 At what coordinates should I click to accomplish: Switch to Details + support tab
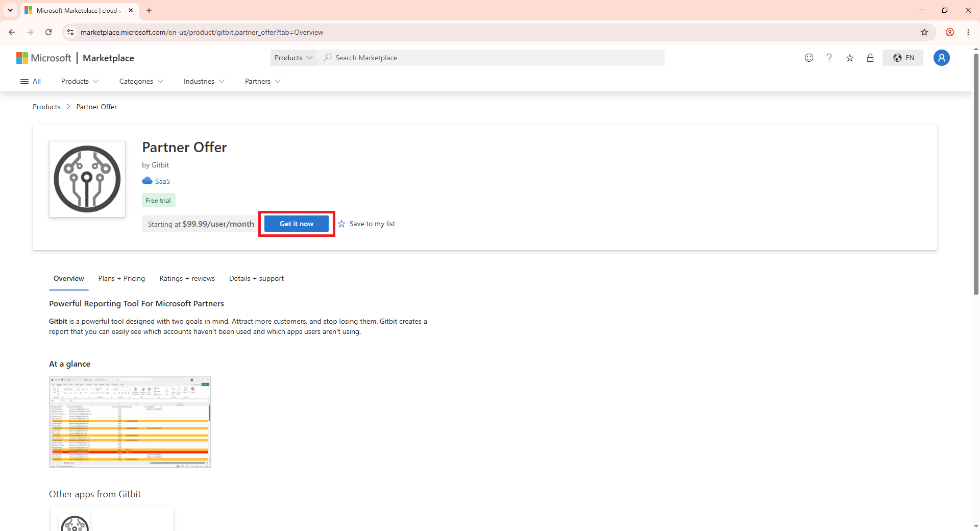(256, 278)
